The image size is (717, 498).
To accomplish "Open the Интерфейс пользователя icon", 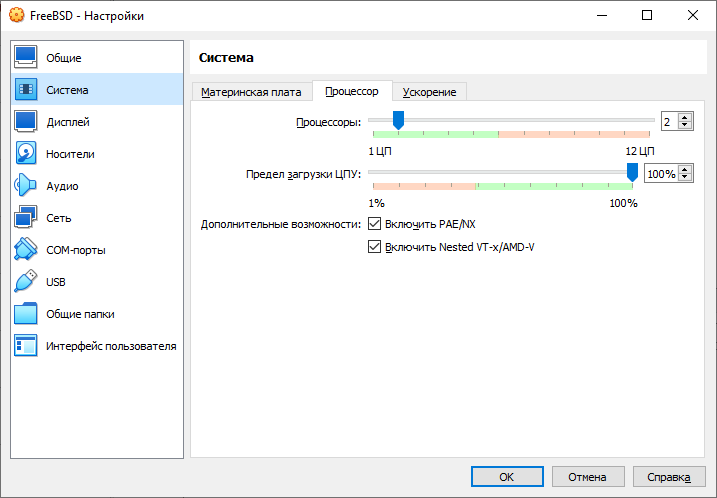I will 26,346.
